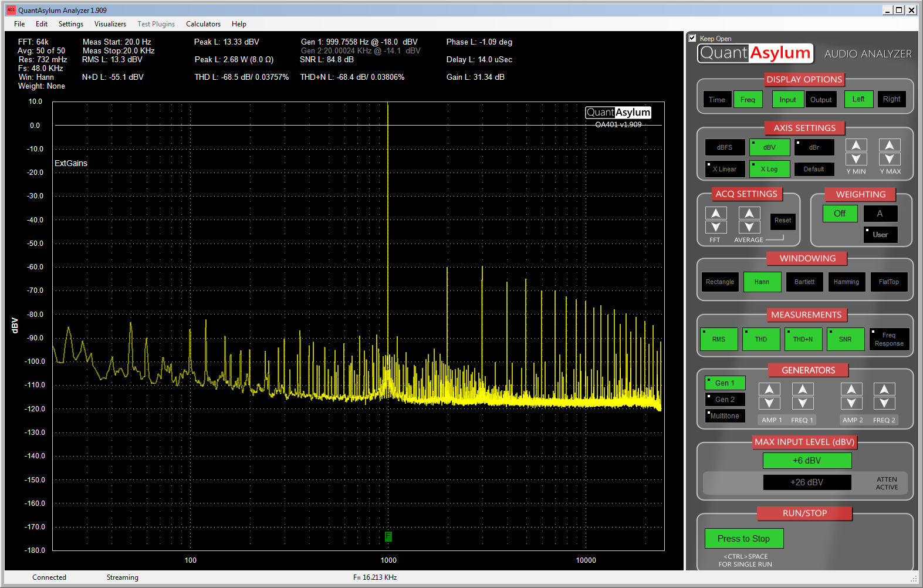Lower AMP 1 with down arrow
923x588 pixels.
(769, 403)
